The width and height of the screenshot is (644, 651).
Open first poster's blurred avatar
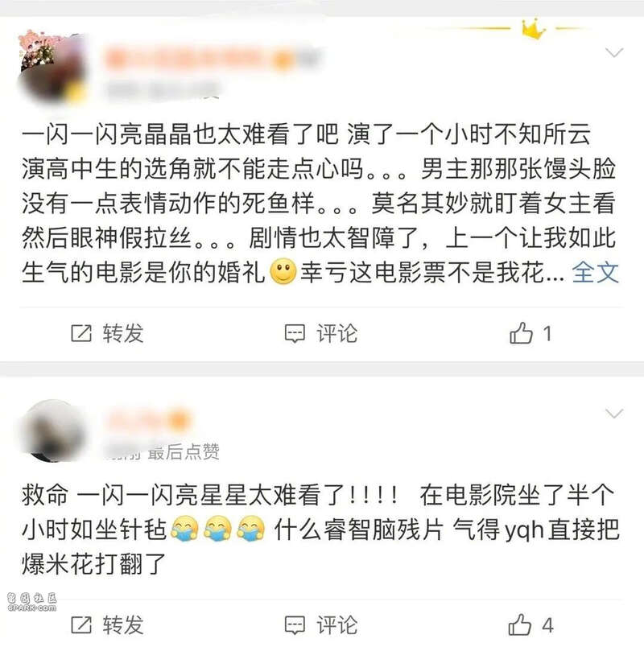[x=53, y=70]
